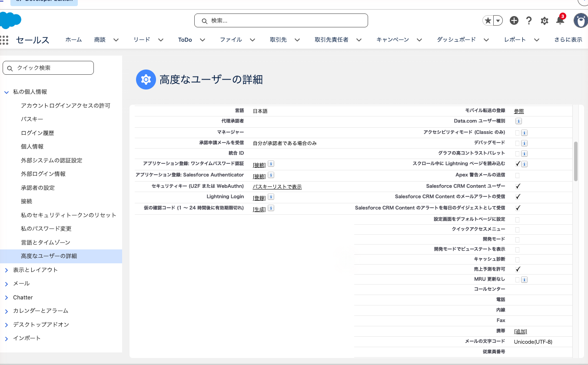Click info icon beside グラフの高コントラストパレット

(525, 153)
